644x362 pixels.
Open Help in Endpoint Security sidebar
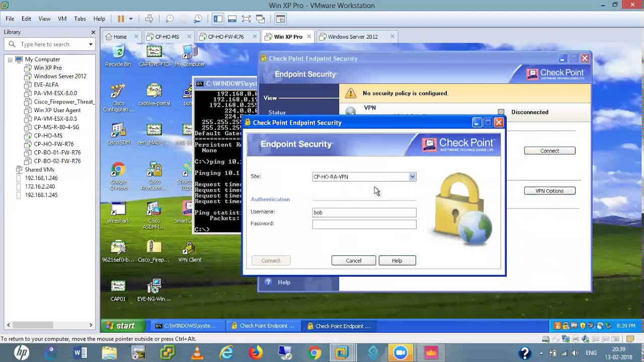coord(284,282)
